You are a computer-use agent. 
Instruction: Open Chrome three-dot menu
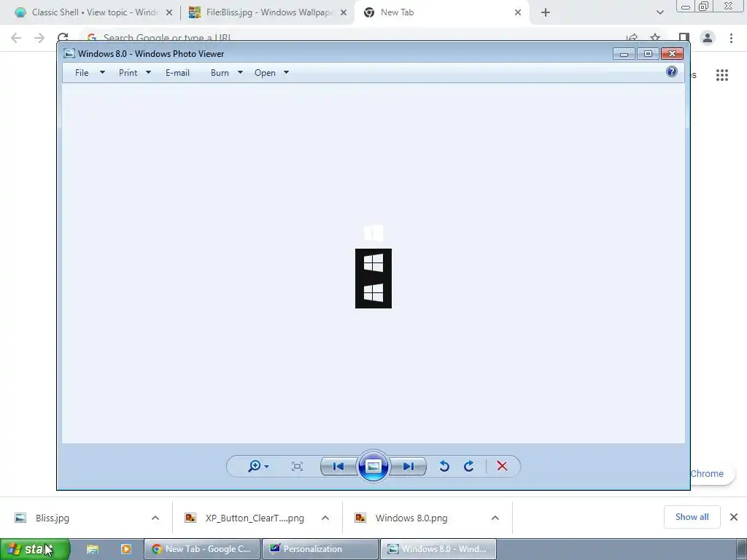731,38
